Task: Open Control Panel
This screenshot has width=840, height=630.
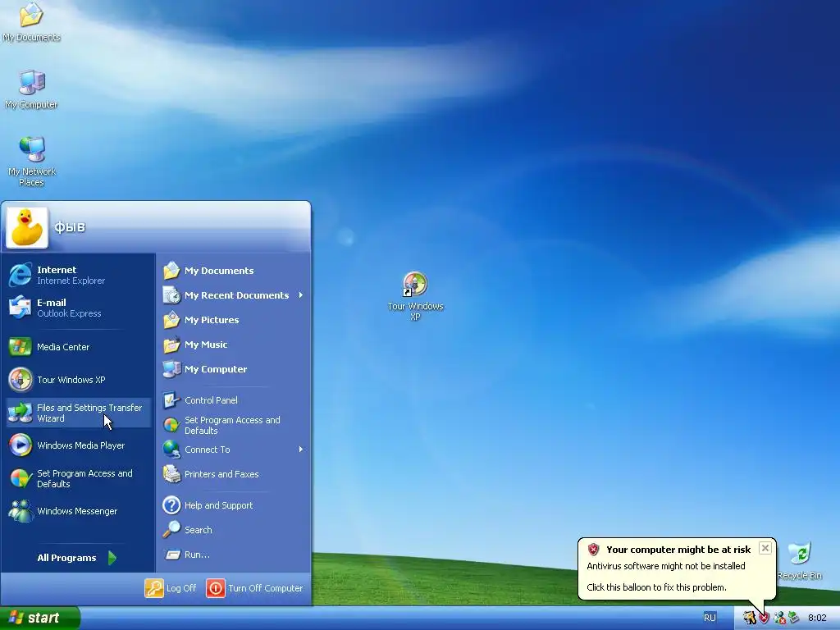Action: coord(234,400)
